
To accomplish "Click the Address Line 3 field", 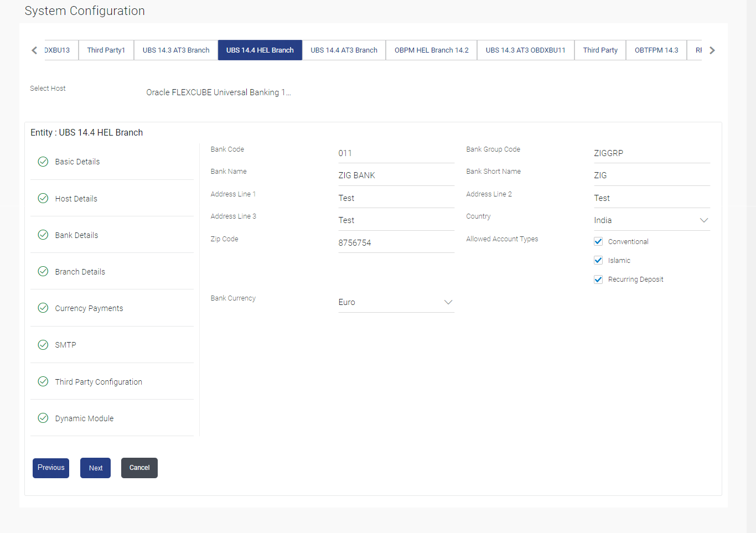I will tap(396, 220).
